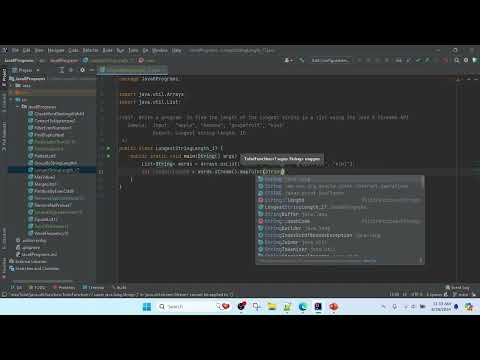Open the Git tool window tab

coord(17,287)
